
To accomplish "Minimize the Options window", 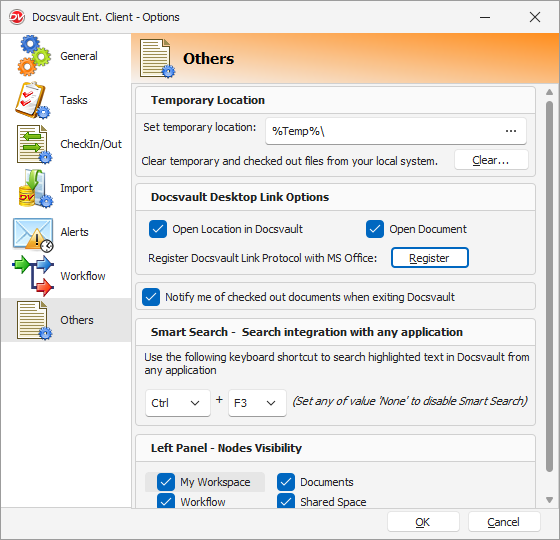I will pos(485,17).
